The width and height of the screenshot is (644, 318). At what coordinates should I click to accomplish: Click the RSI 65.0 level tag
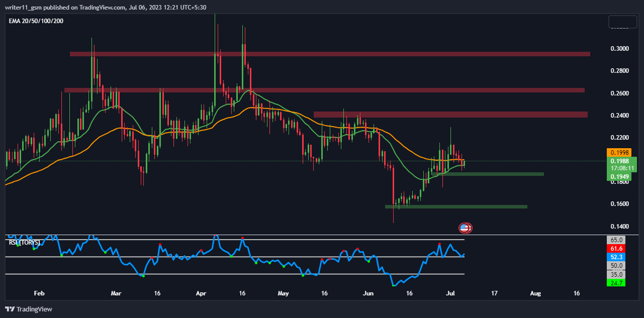[x=617, y=240]
